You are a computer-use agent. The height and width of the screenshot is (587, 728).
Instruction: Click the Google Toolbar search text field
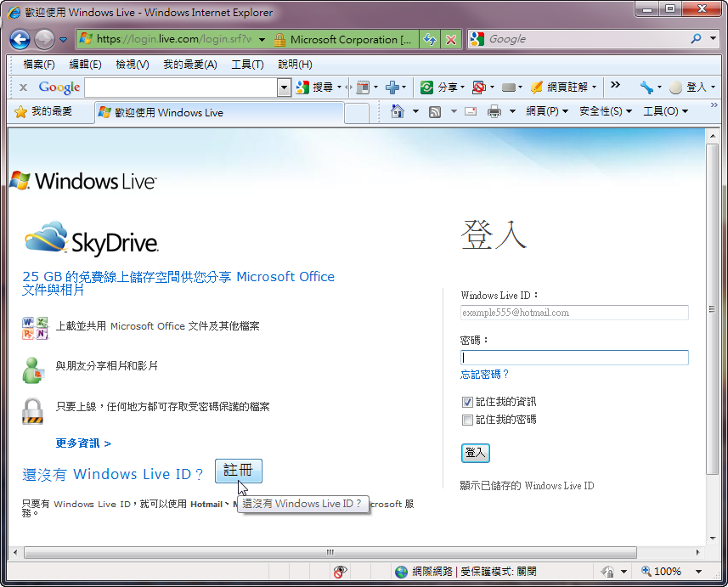coord(181,87)
